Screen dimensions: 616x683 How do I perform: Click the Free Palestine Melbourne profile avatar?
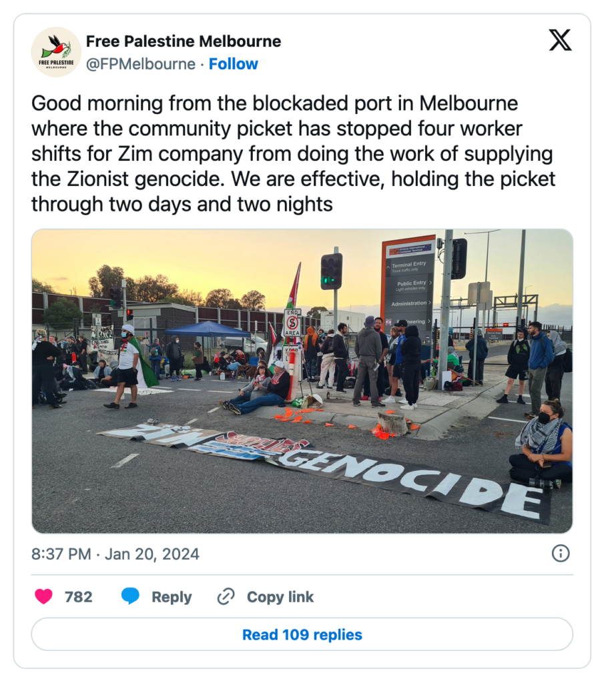pos(56,52)
